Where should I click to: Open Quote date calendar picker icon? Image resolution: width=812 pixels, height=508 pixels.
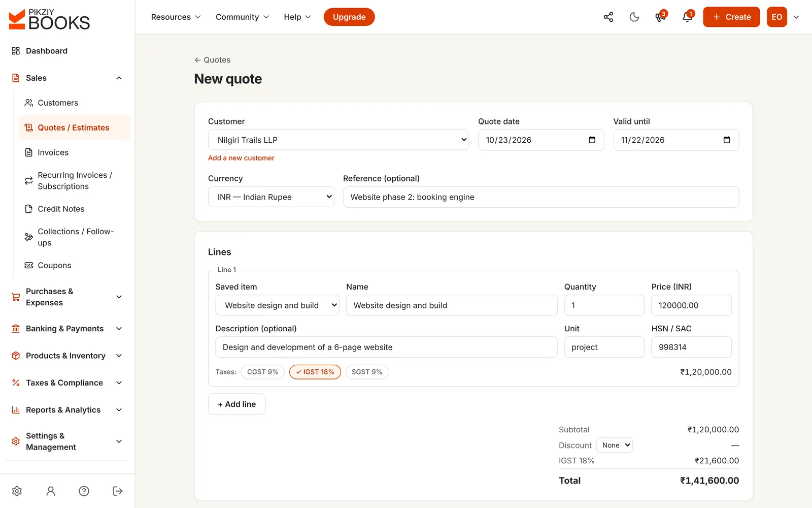tap(592, 140)
